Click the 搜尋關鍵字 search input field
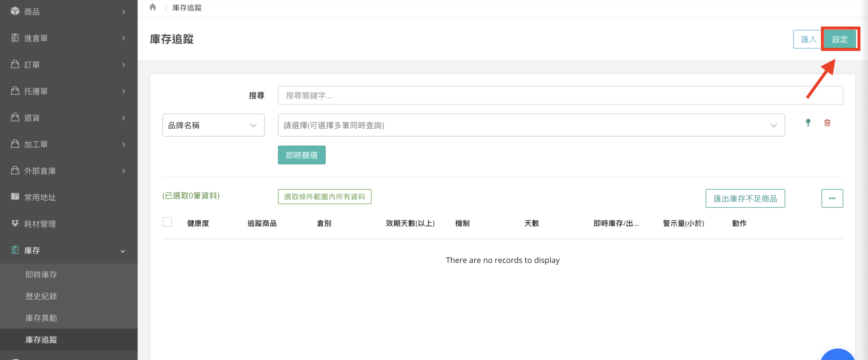 click(x=560, y=96)
